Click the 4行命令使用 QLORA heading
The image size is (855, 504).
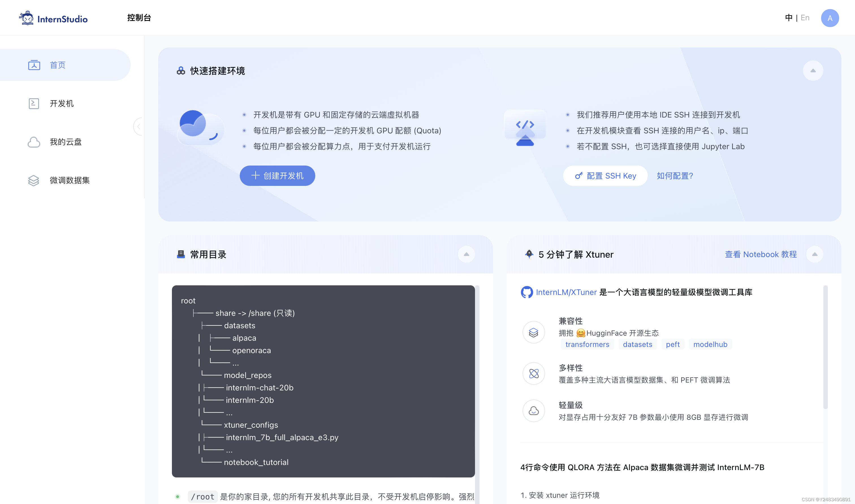642,467
